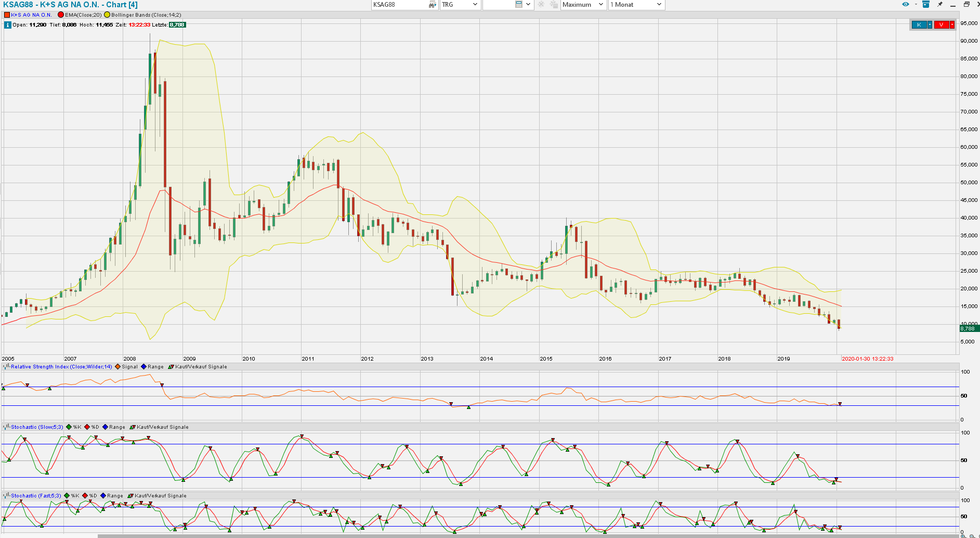Click the Kauf/Verkauf Signale icon in RSI panel

[171, 367]
